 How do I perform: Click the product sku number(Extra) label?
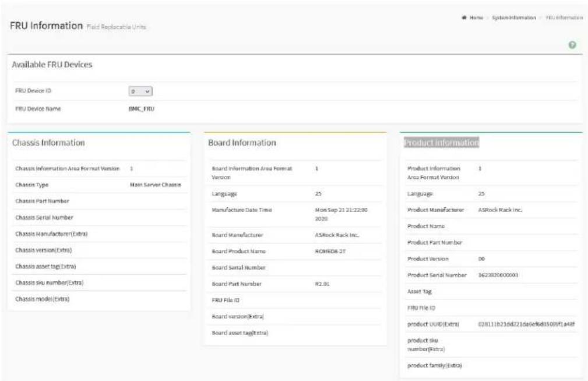(x=426, y=345)
